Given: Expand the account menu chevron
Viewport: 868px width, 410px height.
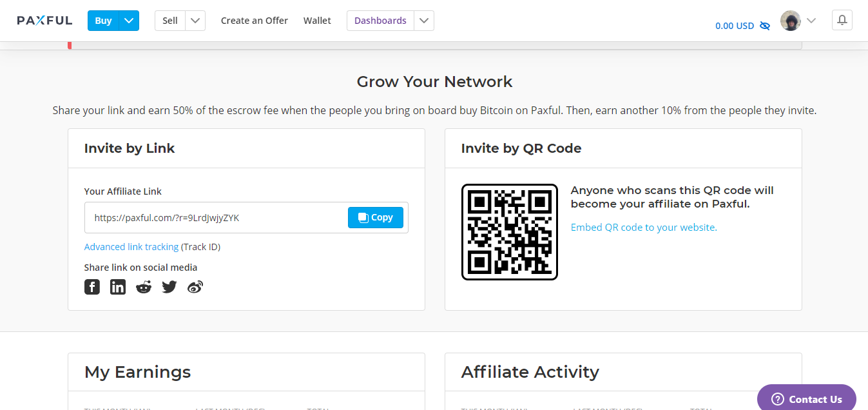Looking at the screenshot, I should [811, 21].
